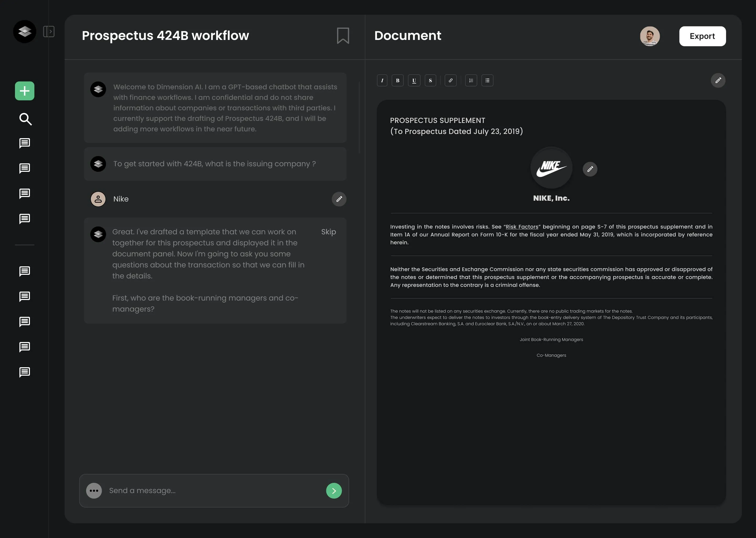Create a bulleted list in the document

pyautogui.click(x=487, y=80)
